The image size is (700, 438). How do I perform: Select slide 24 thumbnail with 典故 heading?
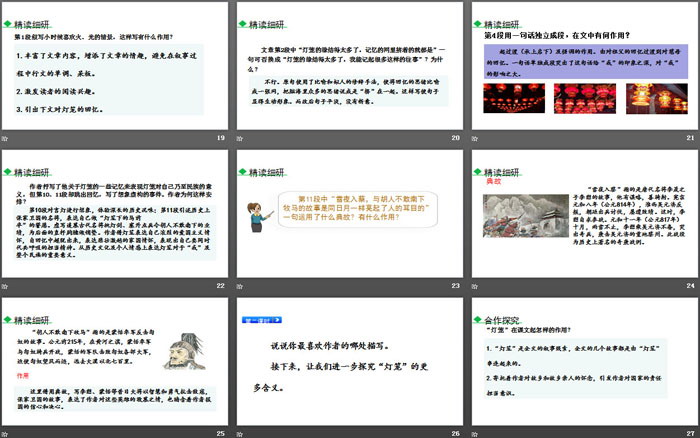(585, 213)
